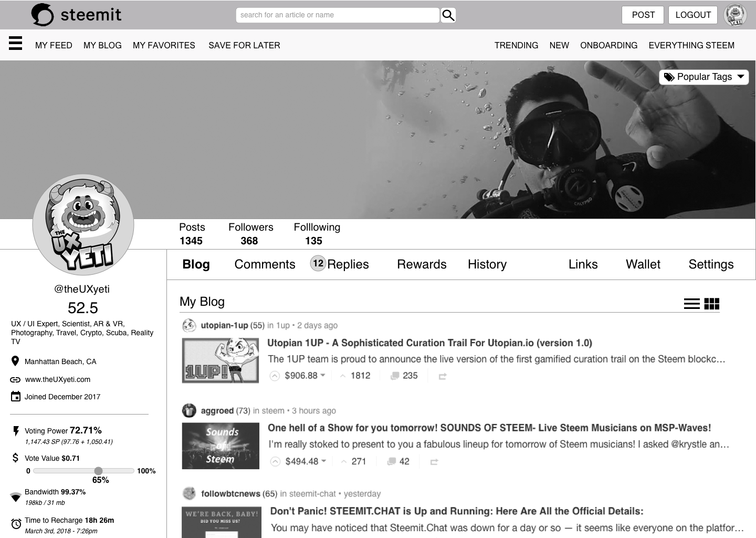Open the Replies tab
The image size is (756, 538).
348,264
